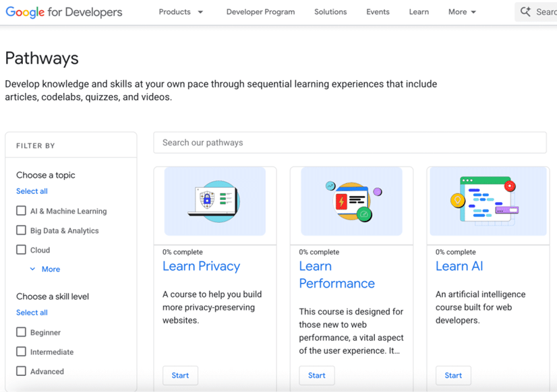Open the Learn Privacy illustration thumbnail
This screenshot has width=557, height=392.
click(215, 201)
